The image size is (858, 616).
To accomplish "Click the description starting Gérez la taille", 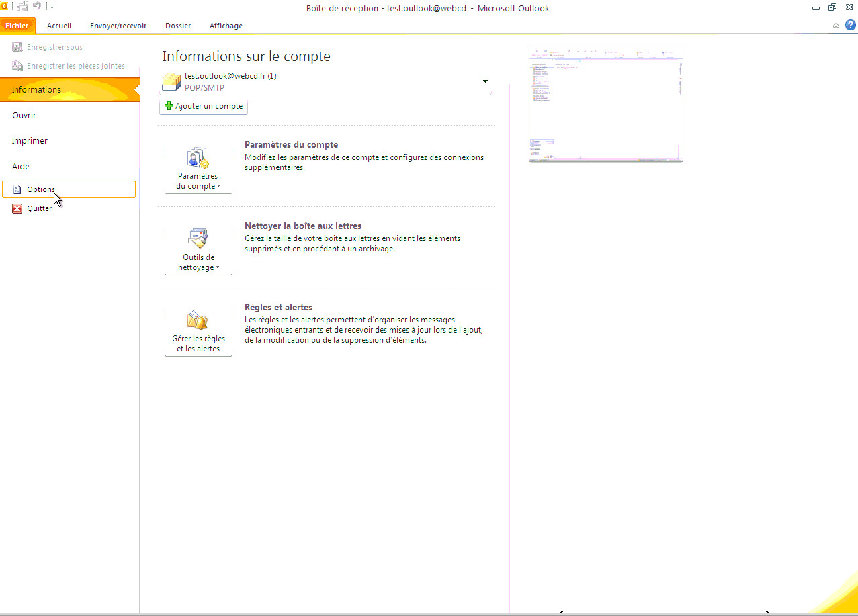I will (353, 243).
